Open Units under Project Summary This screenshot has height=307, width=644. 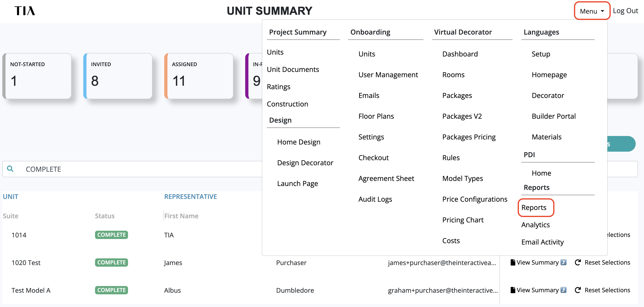coord(275,52)
